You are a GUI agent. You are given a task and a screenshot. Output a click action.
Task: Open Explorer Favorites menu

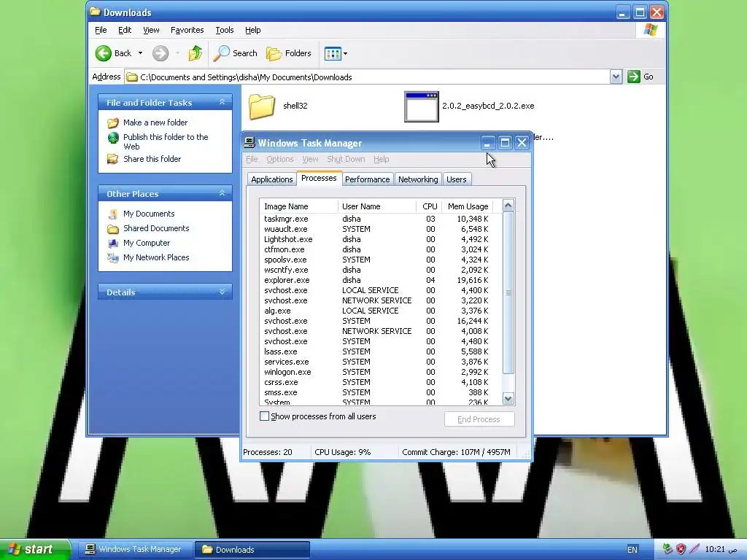(x=187, y=30)
